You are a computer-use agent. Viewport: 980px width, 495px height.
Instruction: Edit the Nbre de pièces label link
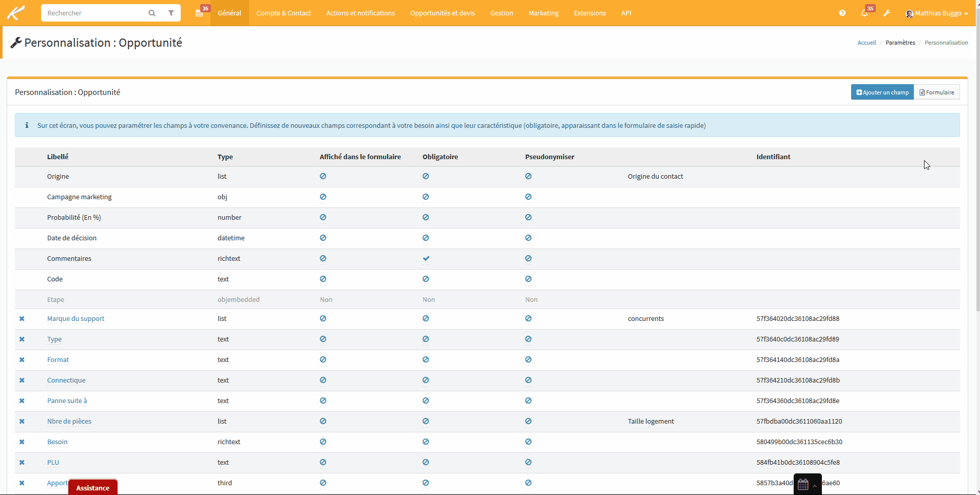pyautogui.click(x=69, y=422)
